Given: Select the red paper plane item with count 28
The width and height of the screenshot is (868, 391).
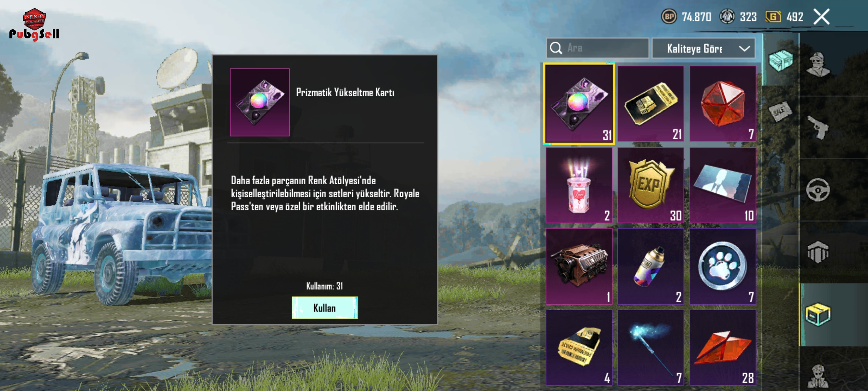Looking at the screenshot, I should click(x=723, y=347).
